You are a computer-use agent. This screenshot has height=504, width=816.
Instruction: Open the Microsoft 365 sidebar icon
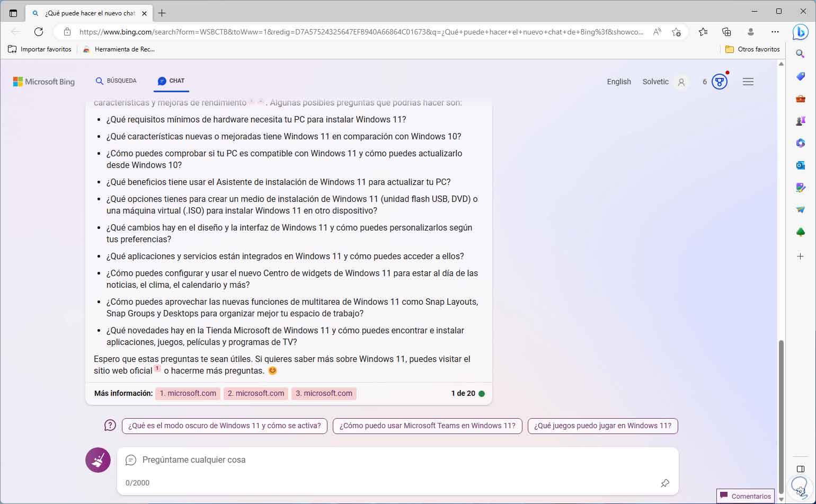[801, 143]
